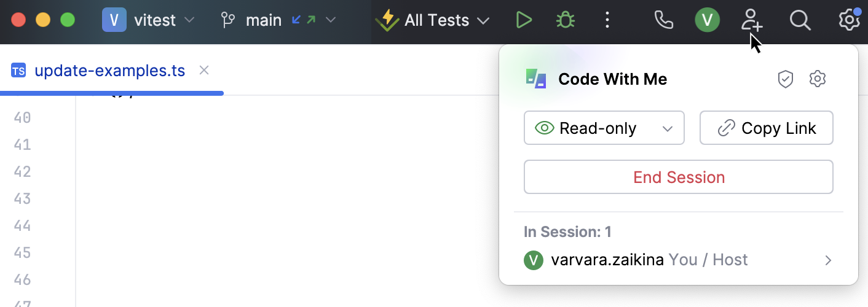
Task: Open the phone call icon
Action: (x=664, y=20)
